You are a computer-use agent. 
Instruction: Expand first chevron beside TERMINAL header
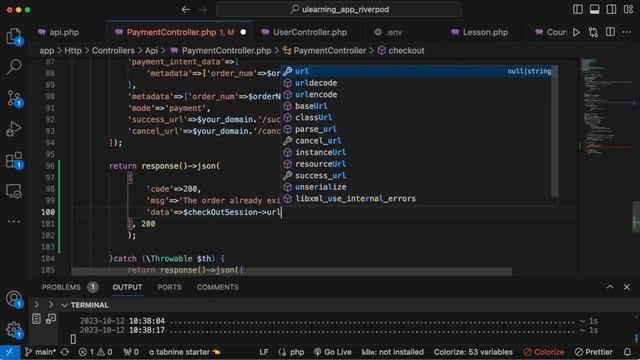36,305
